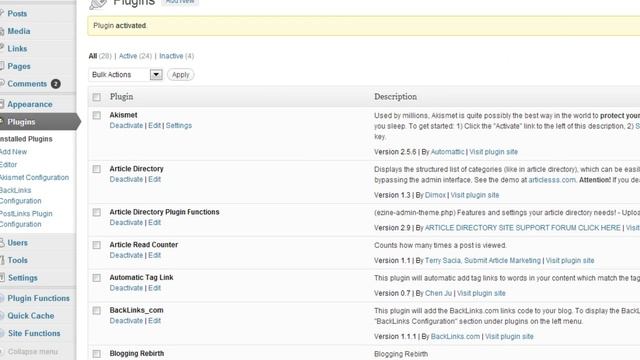The width and height of the screenshot is (640, 360).
Task: Open Plugin Functions in sidebar
Action: (38, 298)
